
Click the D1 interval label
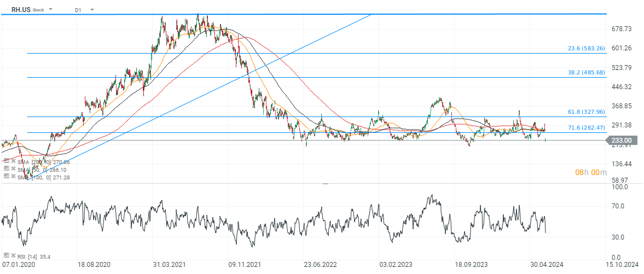pyautogui.click(x=79, y=10)
